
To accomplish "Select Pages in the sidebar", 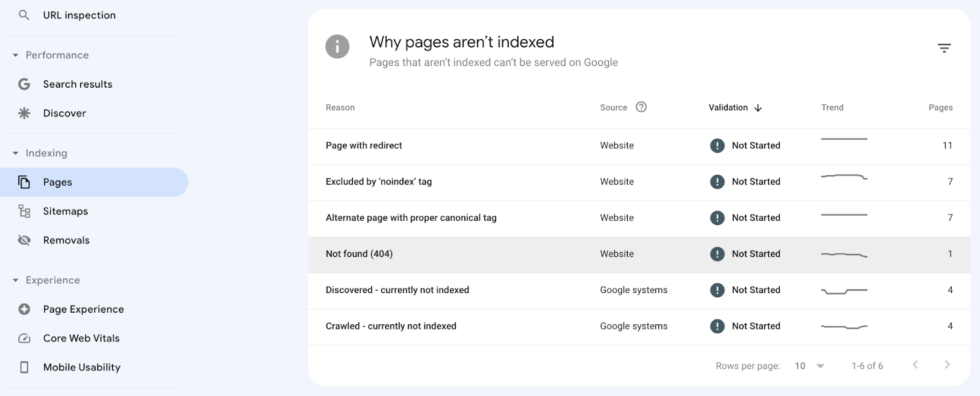I will (x=58, y=182).
